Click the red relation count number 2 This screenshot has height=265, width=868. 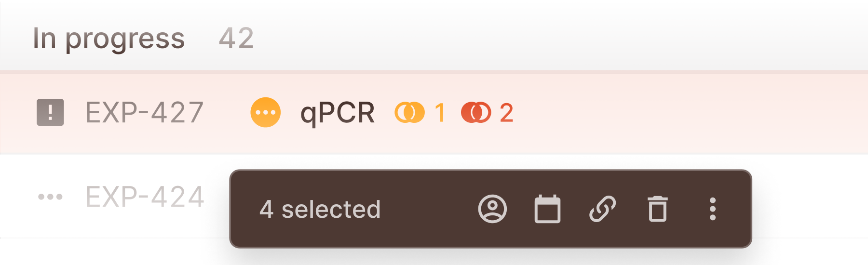(x=506, y=113)
